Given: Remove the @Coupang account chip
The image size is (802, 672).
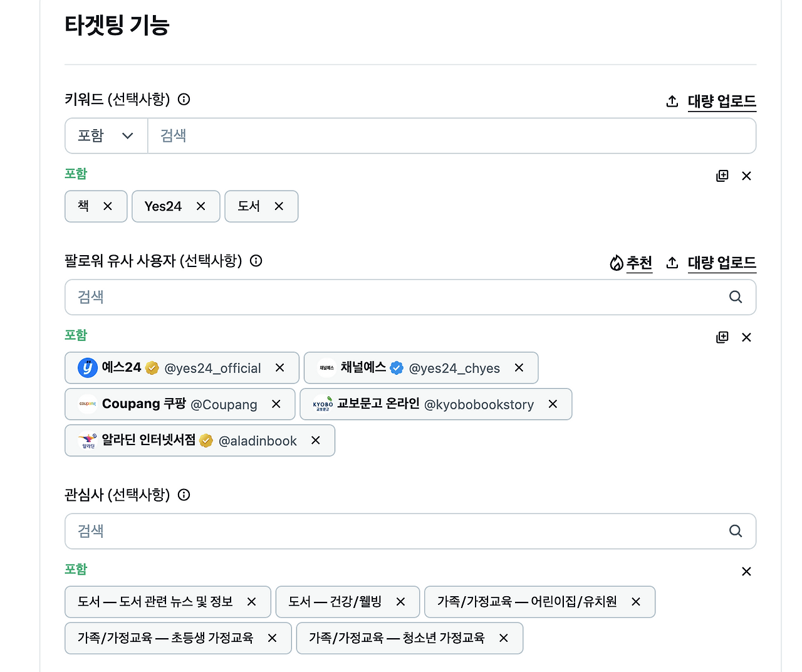Looking at the screenshot, I should coord(276,404).
